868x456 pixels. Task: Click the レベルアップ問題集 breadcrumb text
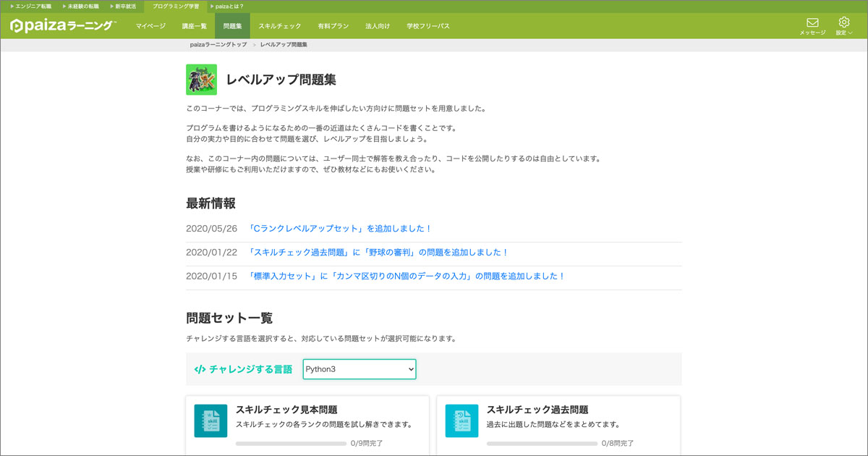coord(284,45)
